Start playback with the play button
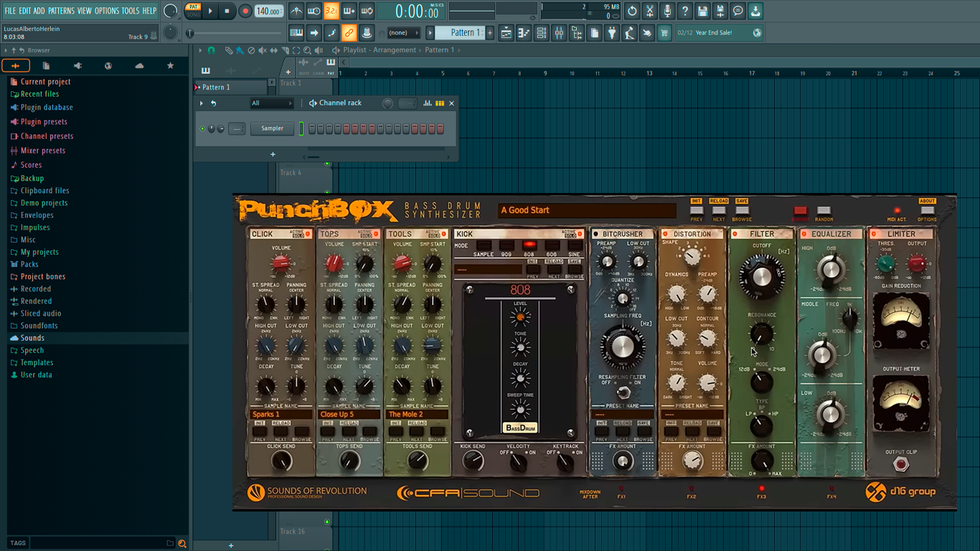The width and height of the screenshot is (980, 551). (210, 11)
